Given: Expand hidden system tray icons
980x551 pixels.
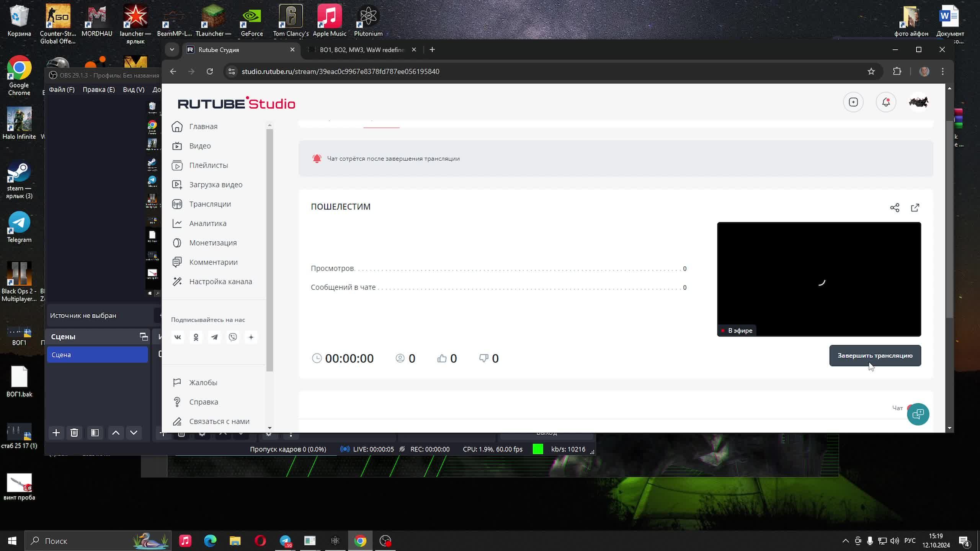Looking at the screenshot, I should pyautogui.click(x=845, y=541).
